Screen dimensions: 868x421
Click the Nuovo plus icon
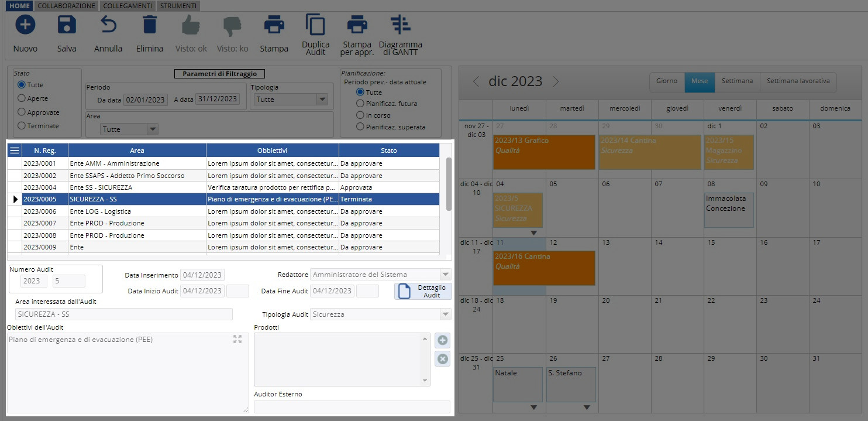tap(25, 25)
